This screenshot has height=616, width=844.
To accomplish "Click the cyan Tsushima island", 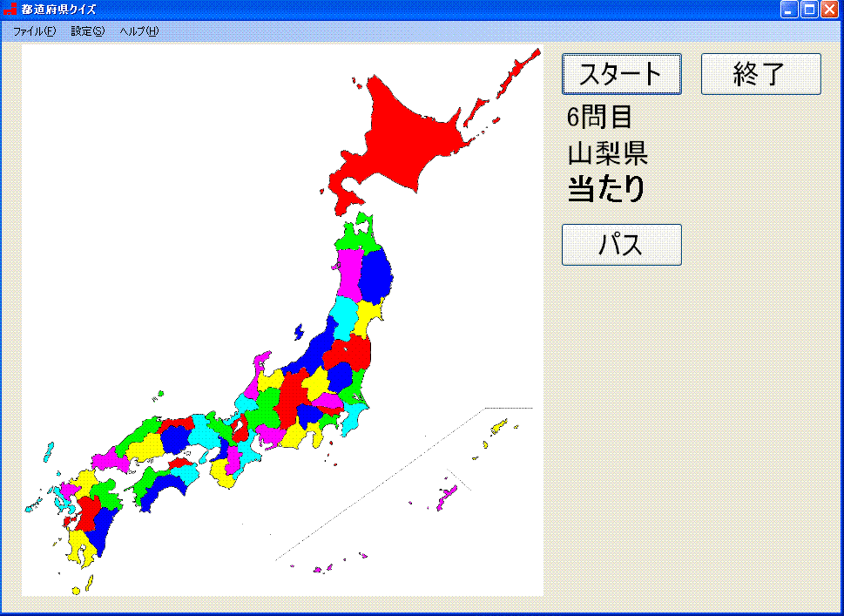I will pos(49,452).
